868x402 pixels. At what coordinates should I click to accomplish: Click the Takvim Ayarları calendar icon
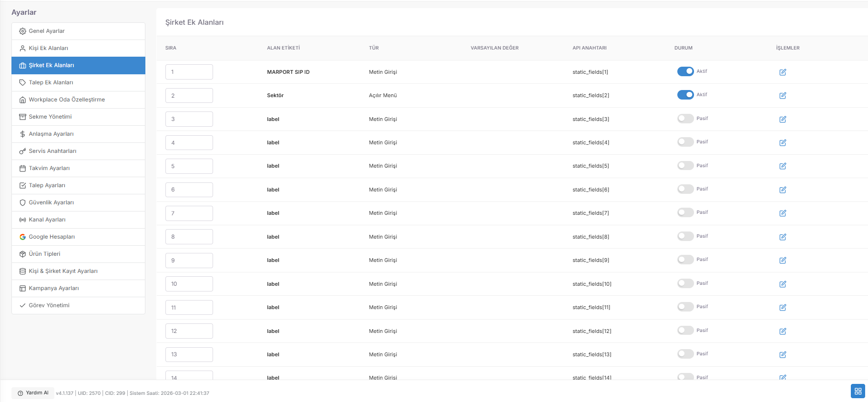pyautogui.click(x=22, y=168)
